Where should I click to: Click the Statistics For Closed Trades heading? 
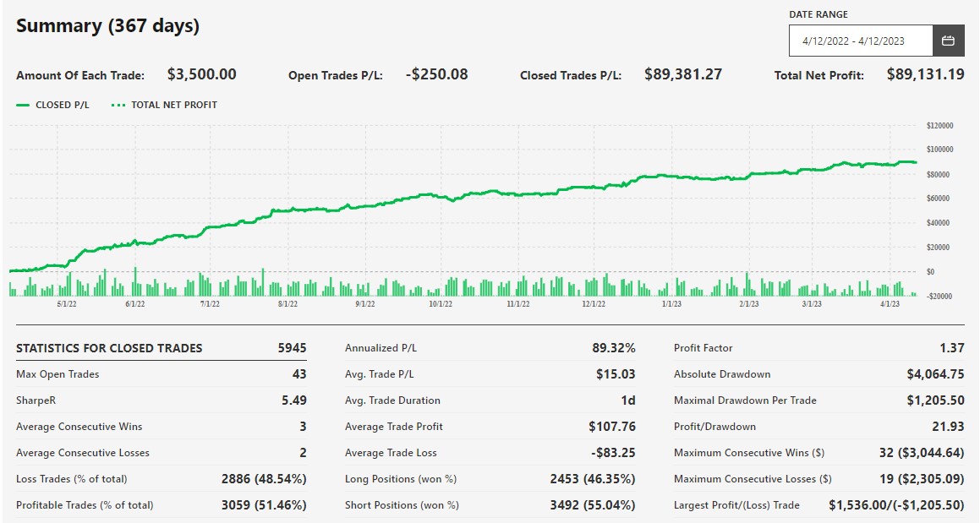(x=109, y=348)
